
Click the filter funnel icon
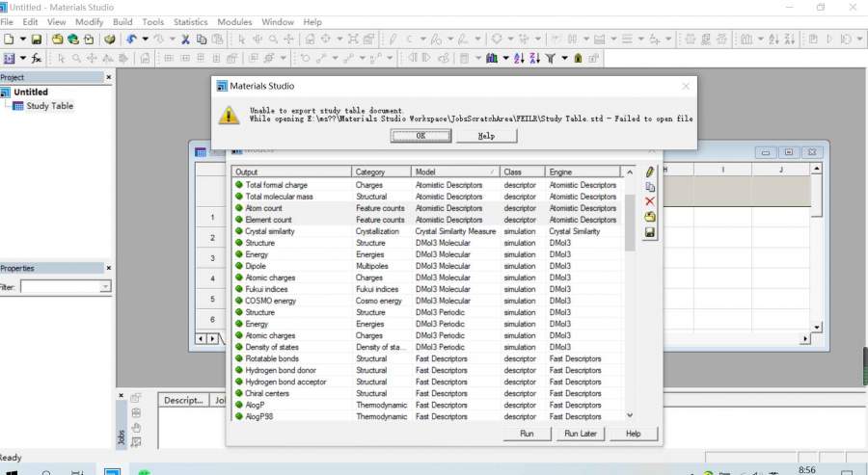[550, 59]
